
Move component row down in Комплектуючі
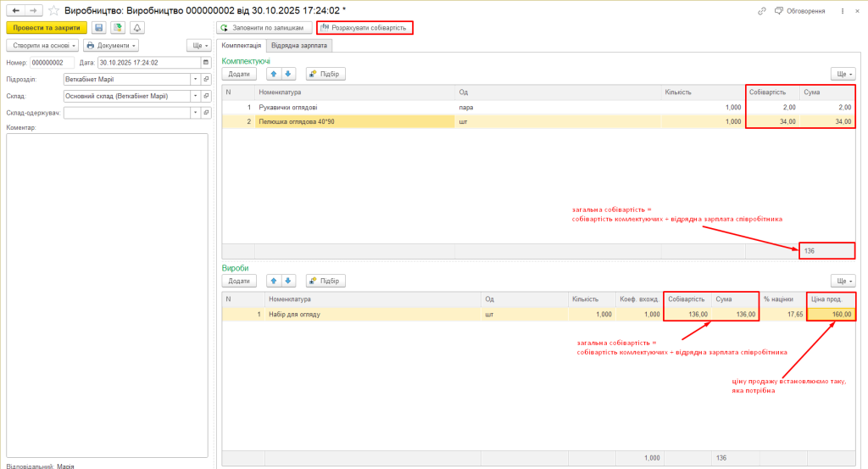click(288, 74)
